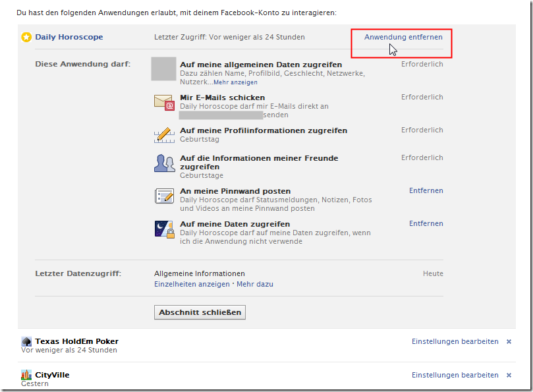The width and height of the screenshot is (533, 392).
Task: Click the 'Mir E-Mails schicken' heading
Action: pos(222,98)
